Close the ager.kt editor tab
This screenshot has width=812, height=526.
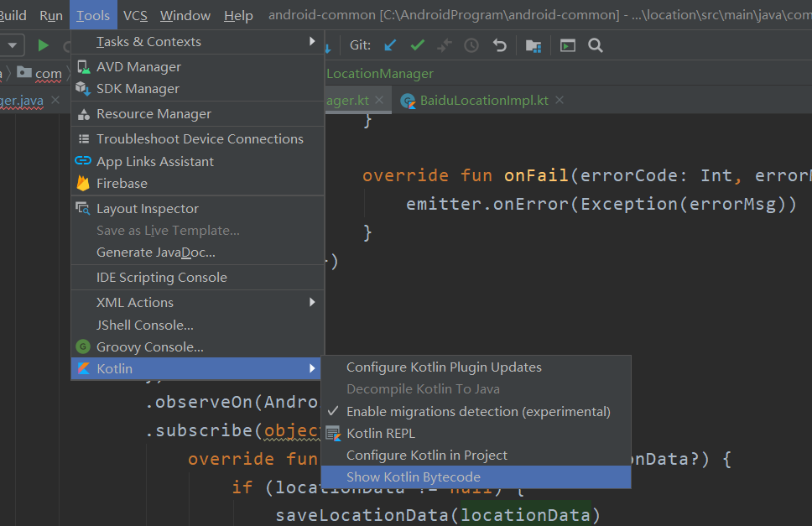click(x=379, y=100)
